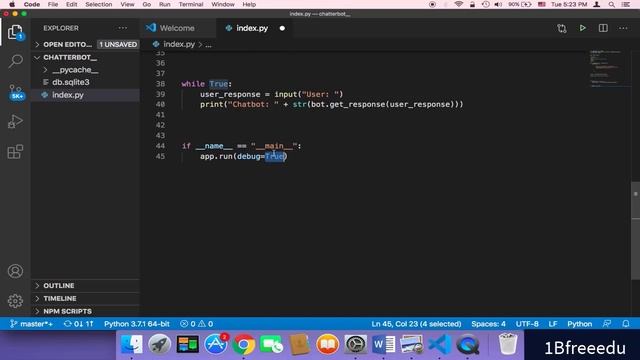This screenshot has width=640, height=360.
Task: Expand the OUTLINE section
Action: [x=59, y=285]
